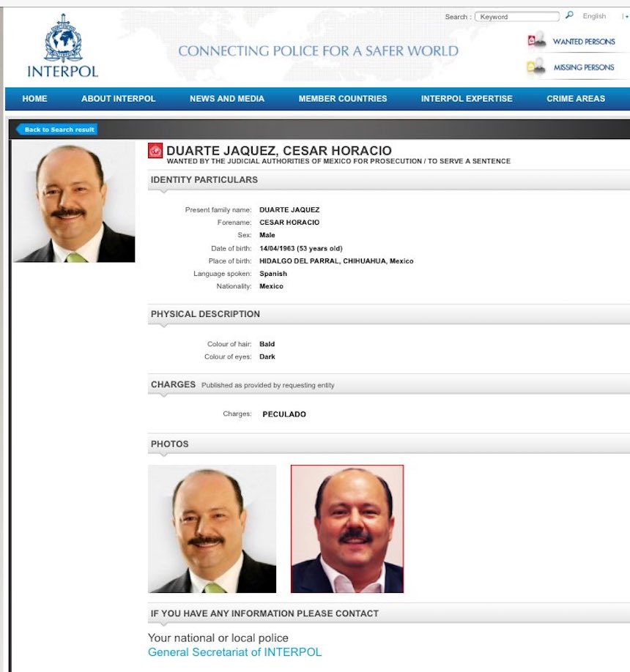Collapse the Physical Description section

click(x=205, y=314)
